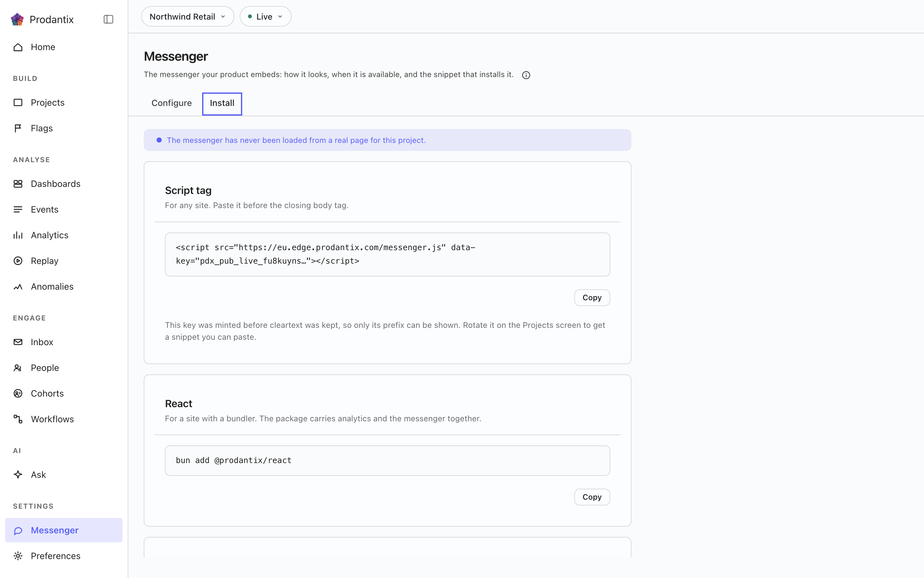Image resolution: width=924 pixels, height=578 pixels.
Task: Open the info icon beside Messenger description
Action: pos(526,75)
